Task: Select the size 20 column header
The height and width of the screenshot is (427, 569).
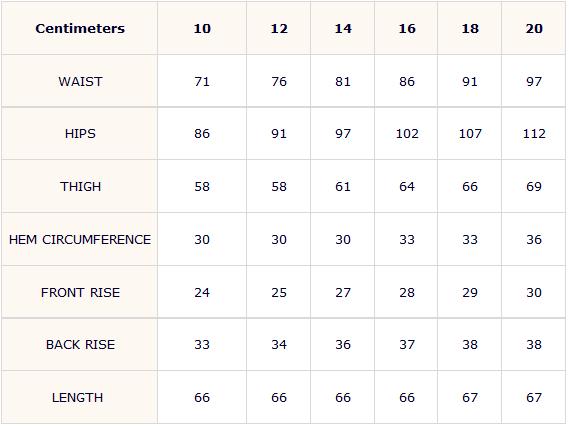Action: tap(534, 29)
